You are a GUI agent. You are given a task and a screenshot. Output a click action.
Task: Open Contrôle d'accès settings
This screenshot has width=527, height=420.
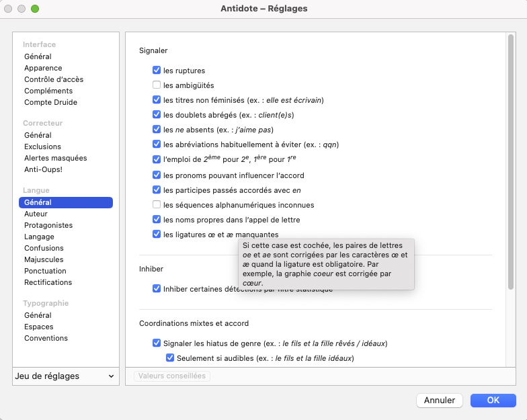54,79
